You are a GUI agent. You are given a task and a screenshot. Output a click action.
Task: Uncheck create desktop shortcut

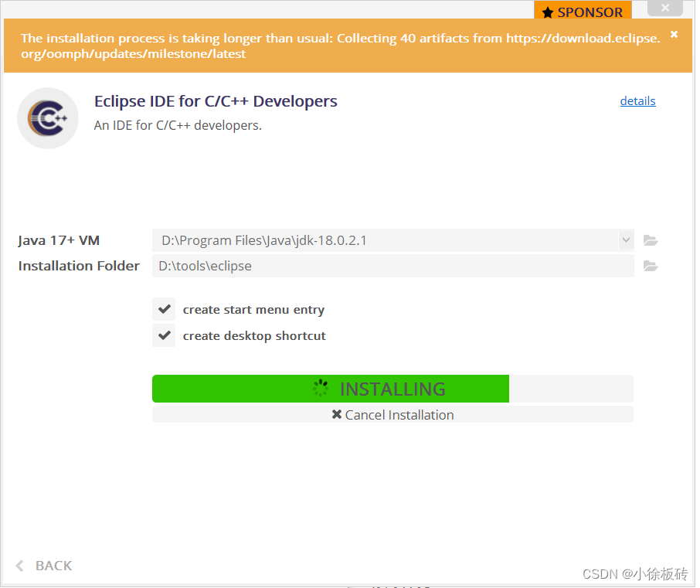164,335
